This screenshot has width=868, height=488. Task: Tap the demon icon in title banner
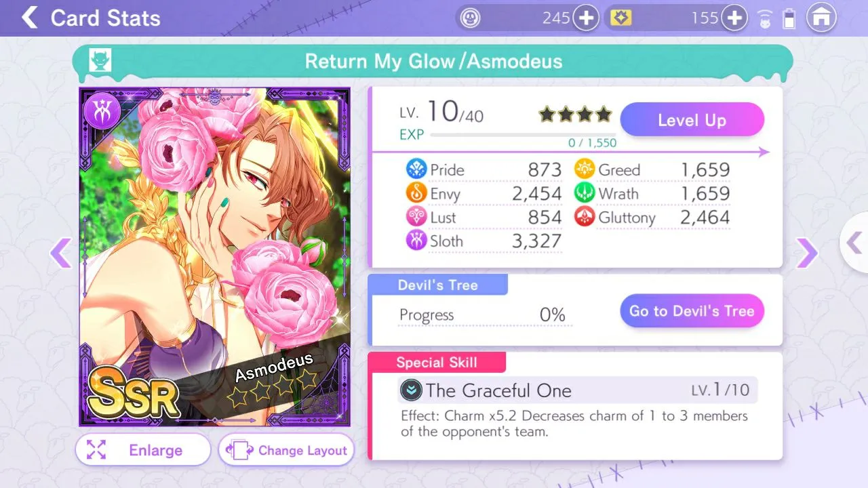click(100, 61)
